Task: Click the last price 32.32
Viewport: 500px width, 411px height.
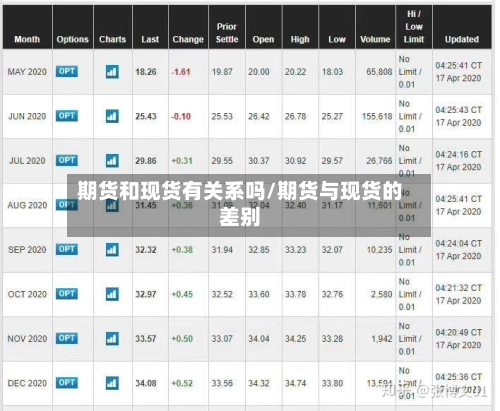Action: [146, 250]
